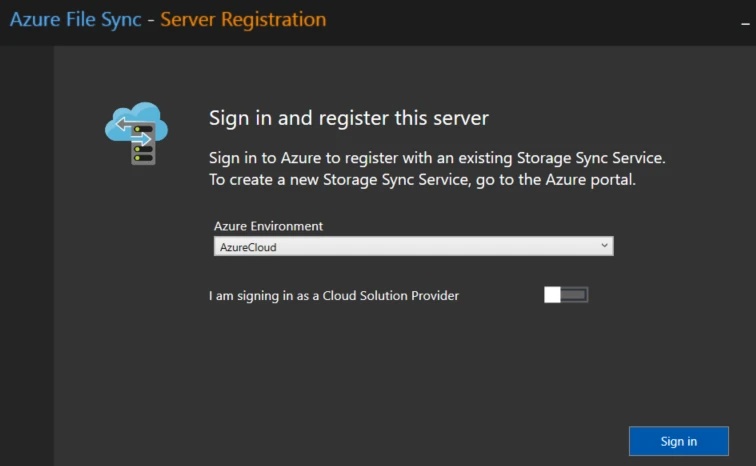Click the 'Sign in and register this server' heading
756x466 pixels.
click(349, 118)
